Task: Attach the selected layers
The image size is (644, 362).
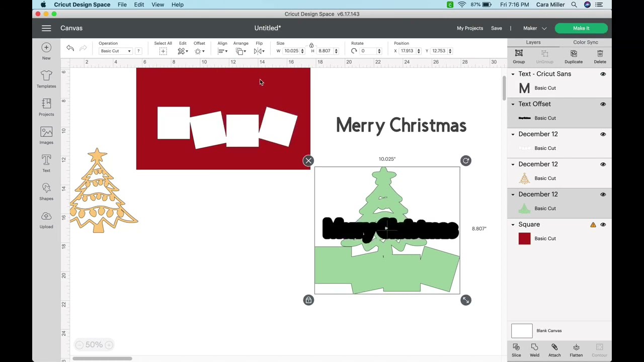Action: 554,350
